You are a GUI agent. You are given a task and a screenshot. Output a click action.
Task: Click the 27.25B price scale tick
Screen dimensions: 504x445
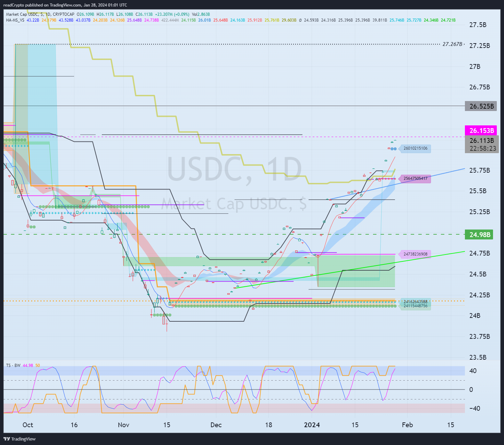pos(480,46)
